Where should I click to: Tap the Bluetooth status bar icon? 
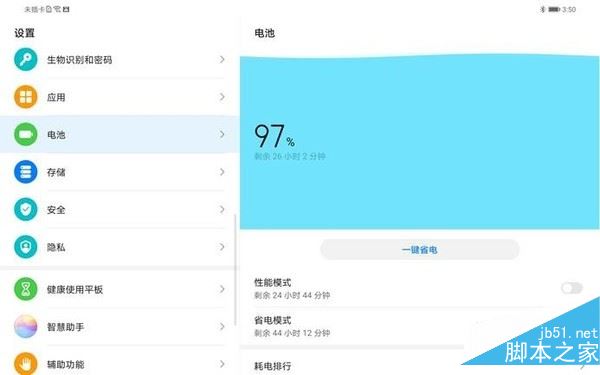[542, 10]
